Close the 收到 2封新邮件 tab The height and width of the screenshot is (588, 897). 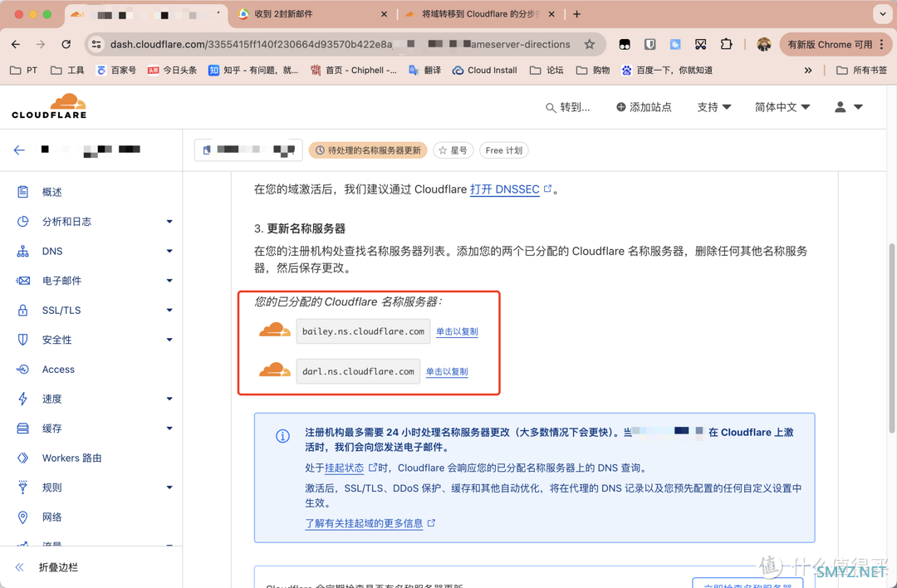coord(384,14)
